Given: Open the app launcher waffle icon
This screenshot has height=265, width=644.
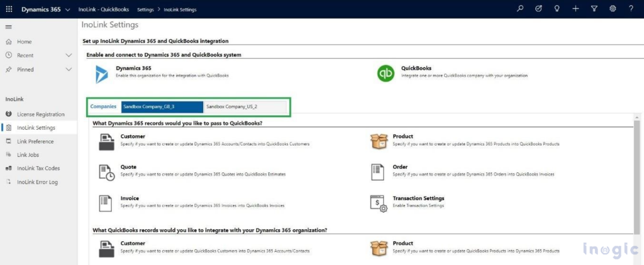Looking at the screenshot, I should click(x=9, y=9).
